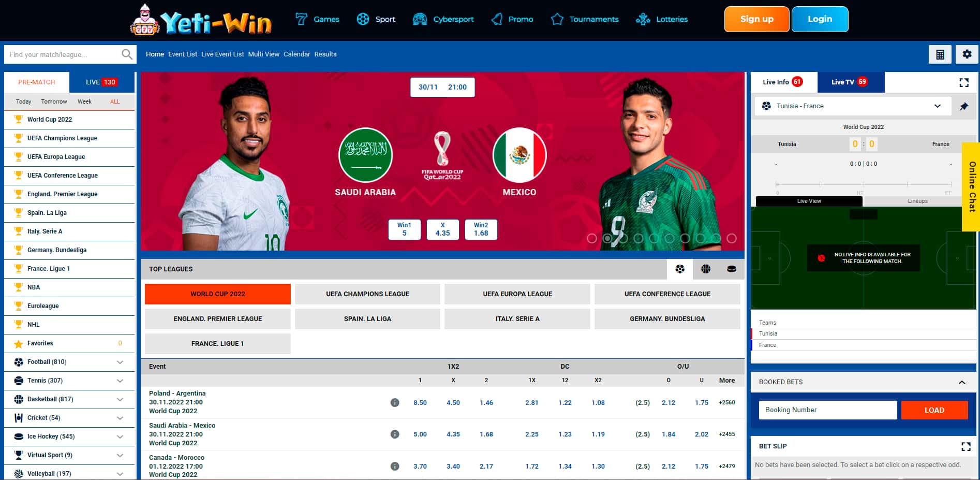
Task: Expand the Bet Slip fullscreen icon
Action: click(x=966, y=446)
